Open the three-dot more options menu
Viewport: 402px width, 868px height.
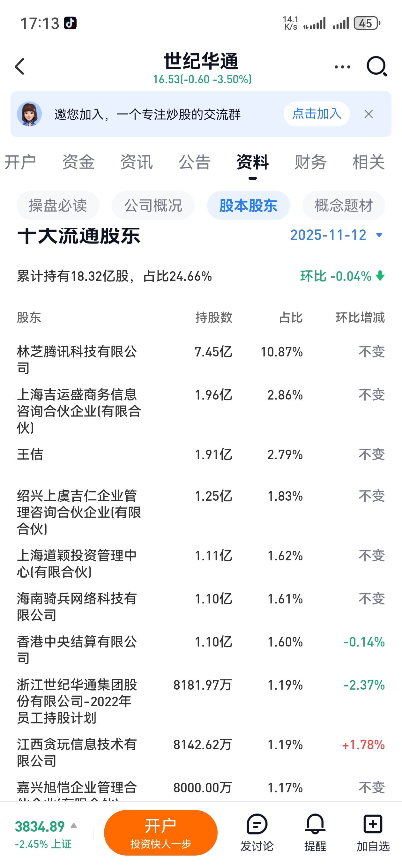(x=342, y=67)
